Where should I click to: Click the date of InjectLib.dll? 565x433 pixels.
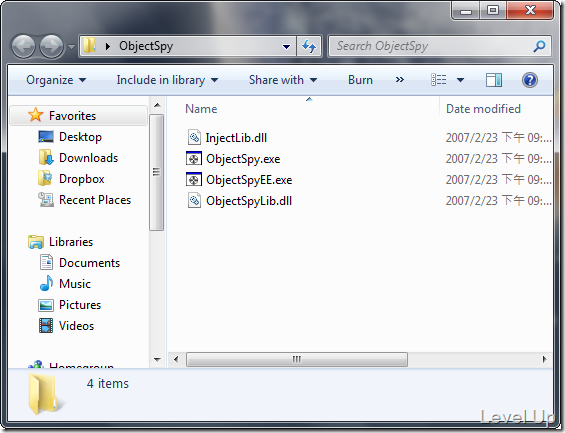[498, 138]
